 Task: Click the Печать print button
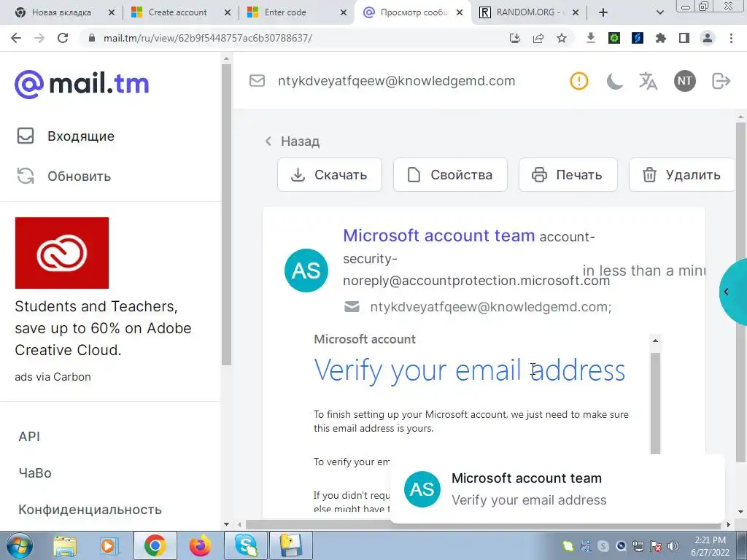pyautogui.click(x=568, y=175)
